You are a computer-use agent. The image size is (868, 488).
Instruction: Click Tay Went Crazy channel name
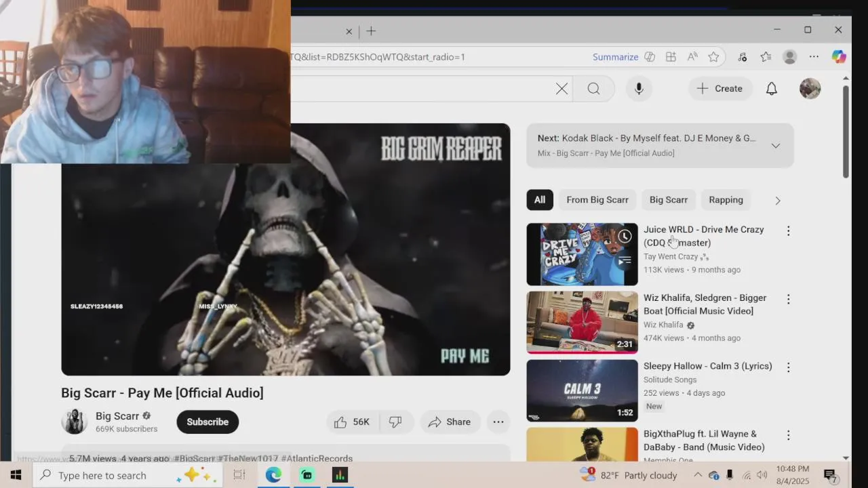tap(671, 257)
